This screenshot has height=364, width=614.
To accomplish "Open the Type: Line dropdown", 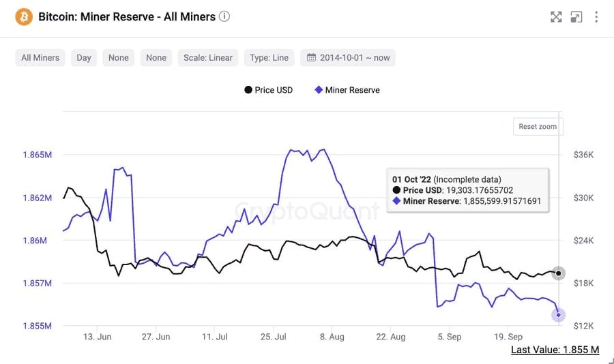I will click(269, 58).
